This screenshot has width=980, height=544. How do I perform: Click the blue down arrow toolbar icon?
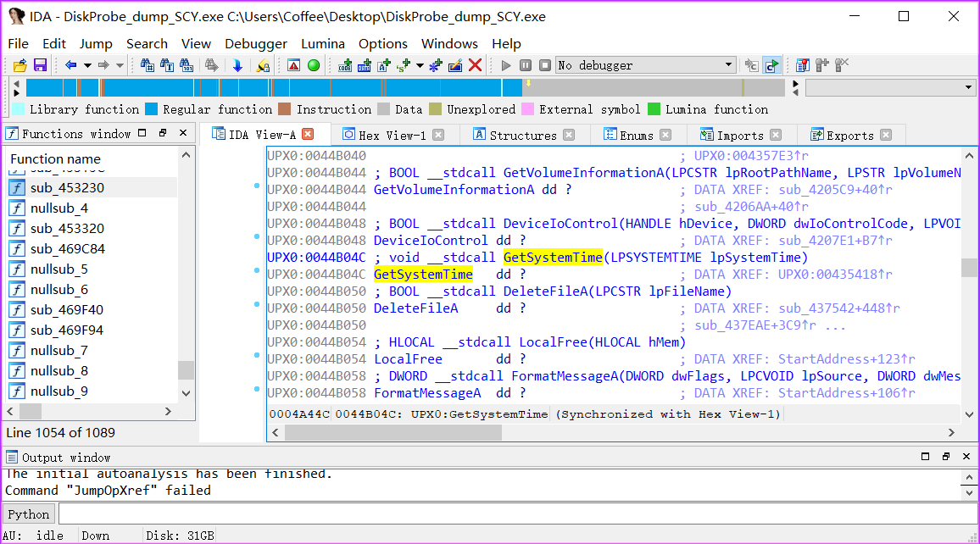click(x=237, y=65)
